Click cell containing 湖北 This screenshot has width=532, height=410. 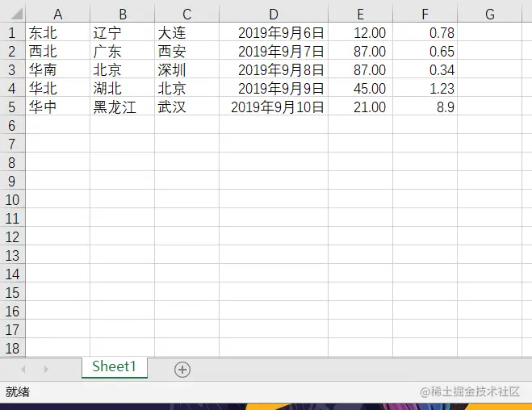123,89
